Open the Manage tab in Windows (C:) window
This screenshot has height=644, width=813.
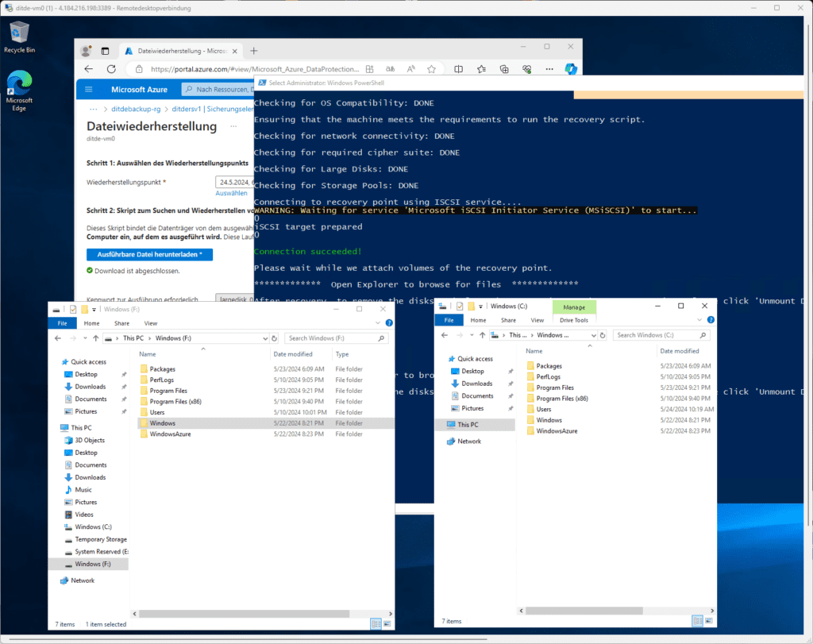(574, 307)
